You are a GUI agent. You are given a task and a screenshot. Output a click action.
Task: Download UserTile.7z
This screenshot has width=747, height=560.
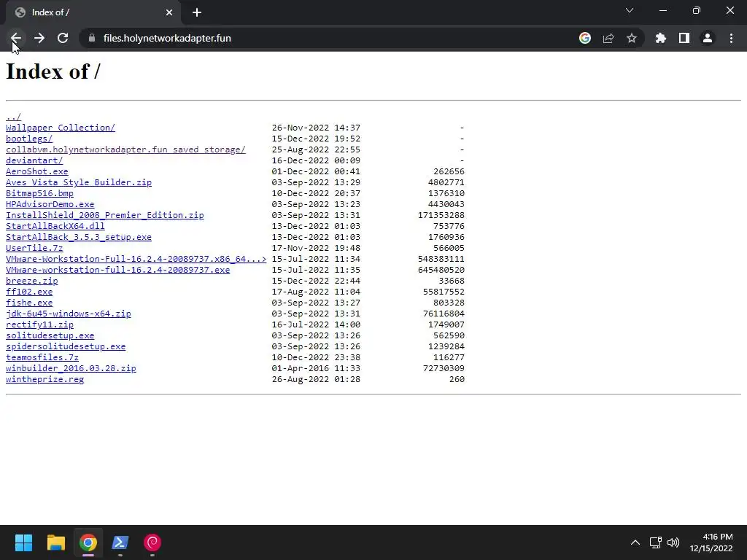pos(34,248)
